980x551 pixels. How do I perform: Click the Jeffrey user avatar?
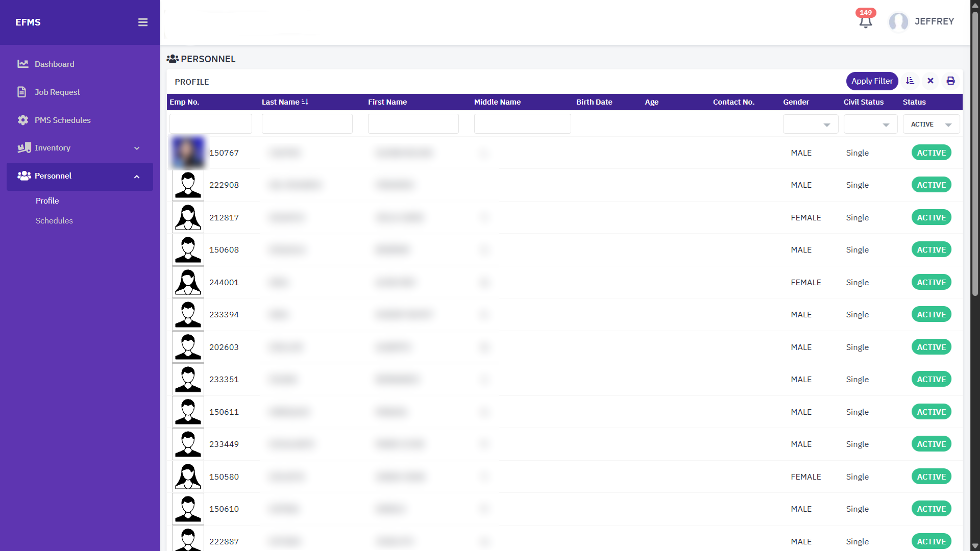tap(898, 21)
